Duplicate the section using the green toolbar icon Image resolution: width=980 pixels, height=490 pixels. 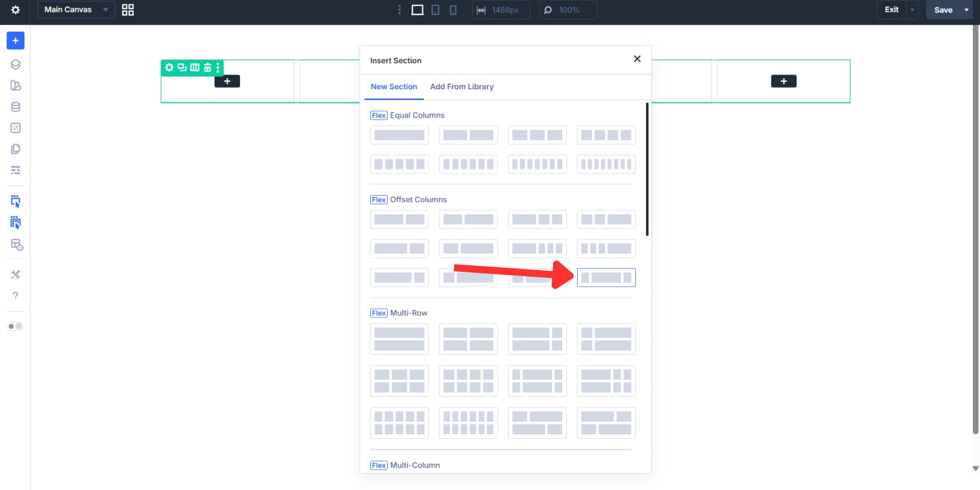tap(181, 68)
